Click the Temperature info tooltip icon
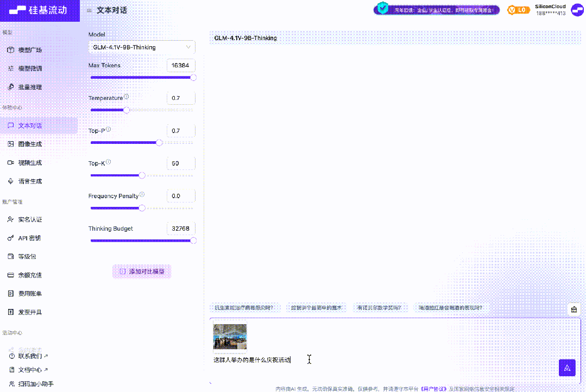The image size is (586, 392). (x=127, y=97)
